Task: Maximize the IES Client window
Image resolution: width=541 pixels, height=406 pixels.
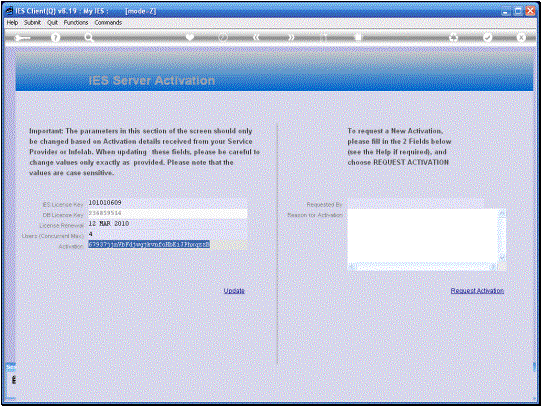Action: tap(518, 11)
